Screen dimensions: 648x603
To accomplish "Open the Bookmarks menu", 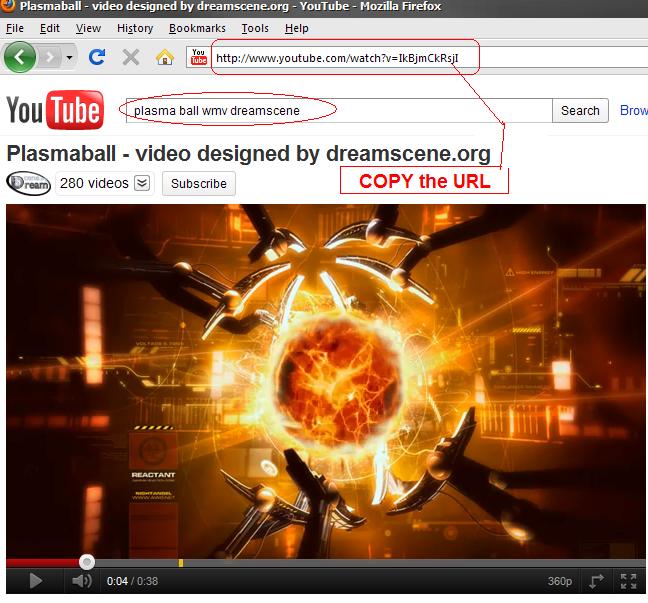I will click(x=197, y=28).
